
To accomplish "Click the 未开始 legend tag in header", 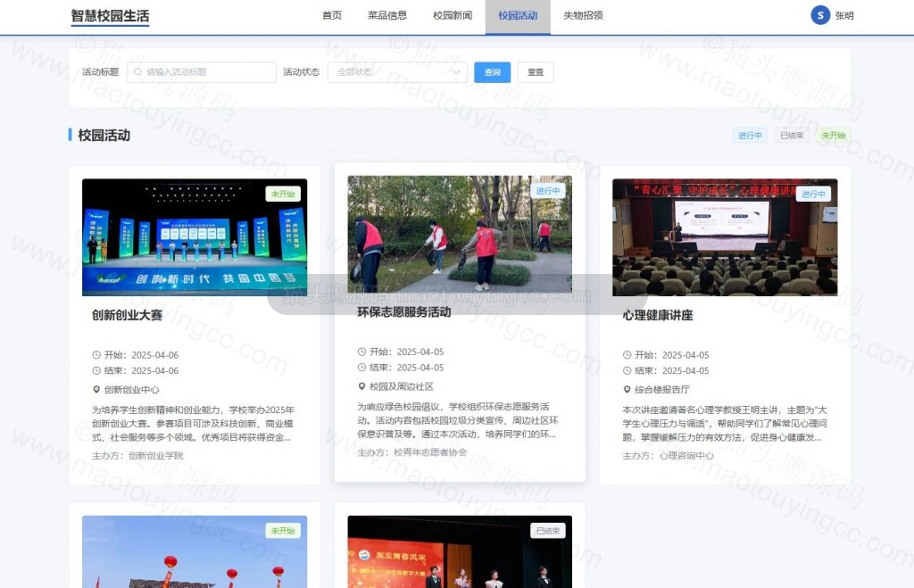I will [x=834, y=136].
